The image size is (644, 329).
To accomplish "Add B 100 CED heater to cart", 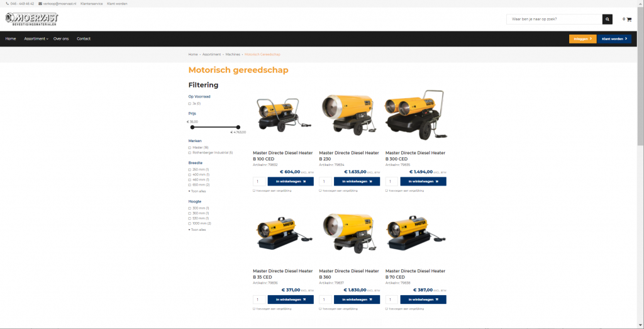I will 291,181.
